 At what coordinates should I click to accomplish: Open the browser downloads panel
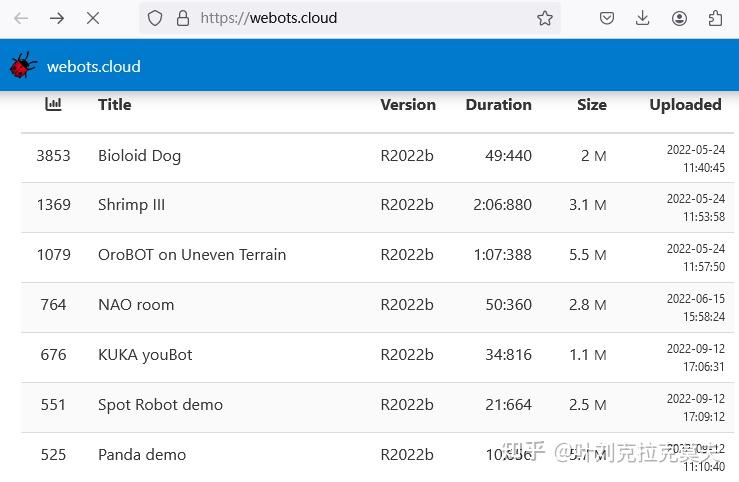tap(643, 18)
